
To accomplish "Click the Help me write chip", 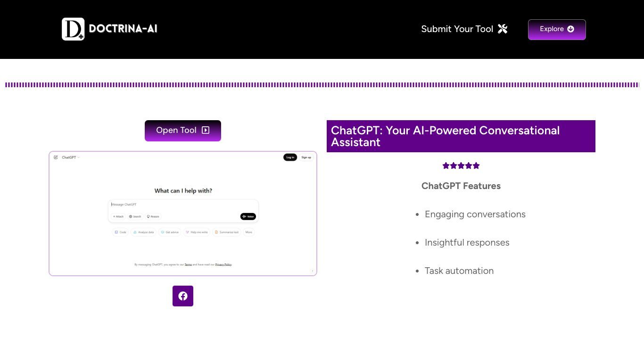I will click(x=197, y=232).
